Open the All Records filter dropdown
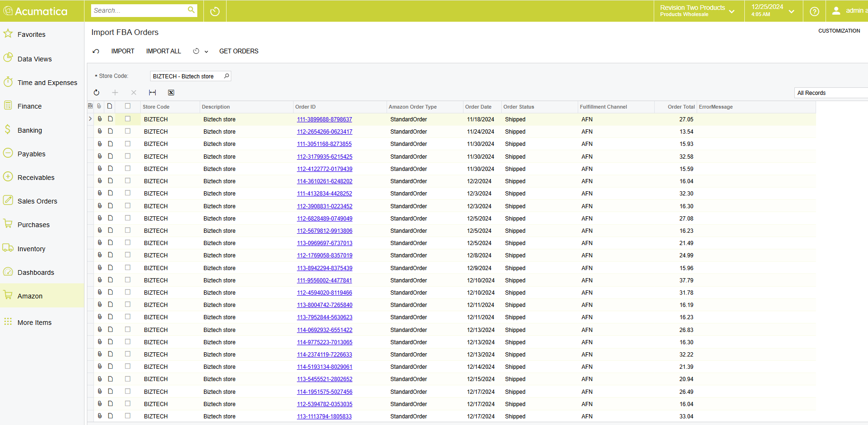This screenshot has height=425, width=868. [x=831, y=93]
